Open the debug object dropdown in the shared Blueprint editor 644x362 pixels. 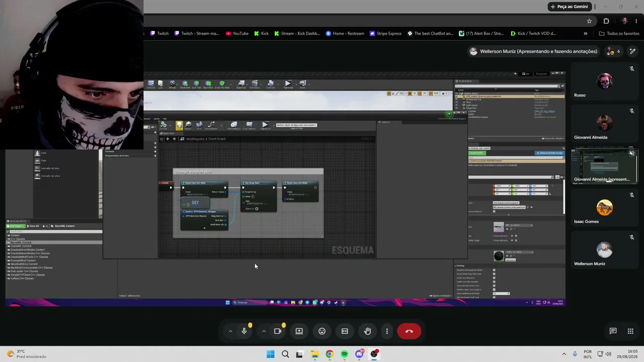coord(296,125)
